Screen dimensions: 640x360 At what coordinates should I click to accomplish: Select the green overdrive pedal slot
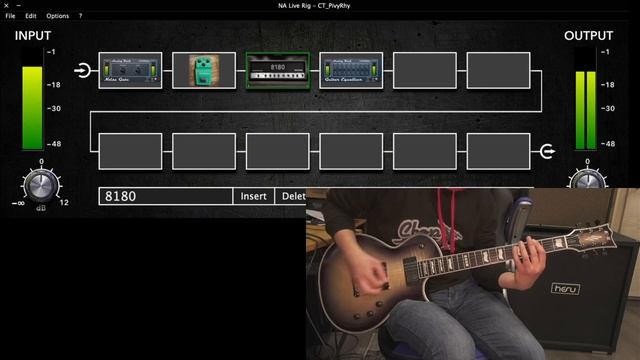204,70
